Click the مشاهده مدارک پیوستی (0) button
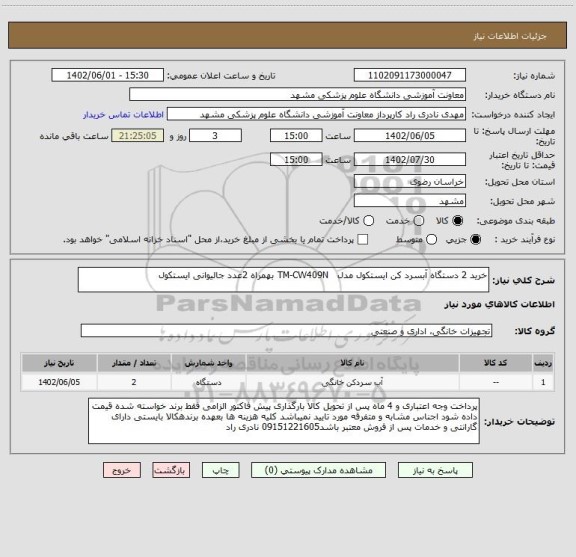This screenshot has height=557, width=576. coord(318,470)
